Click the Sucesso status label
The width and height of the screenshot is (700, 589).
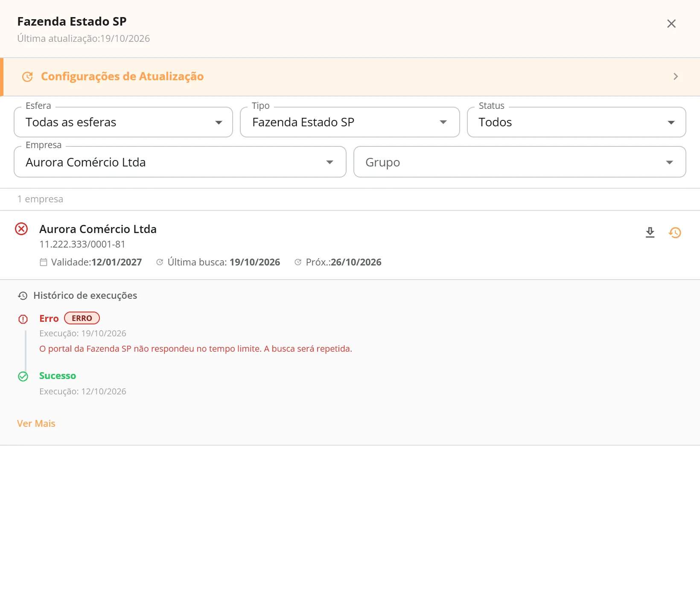tap(58, 376)
